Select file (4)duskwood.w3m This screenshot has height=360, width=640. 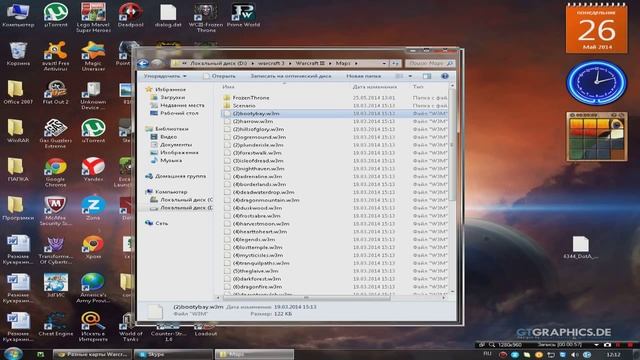[335, 208]
